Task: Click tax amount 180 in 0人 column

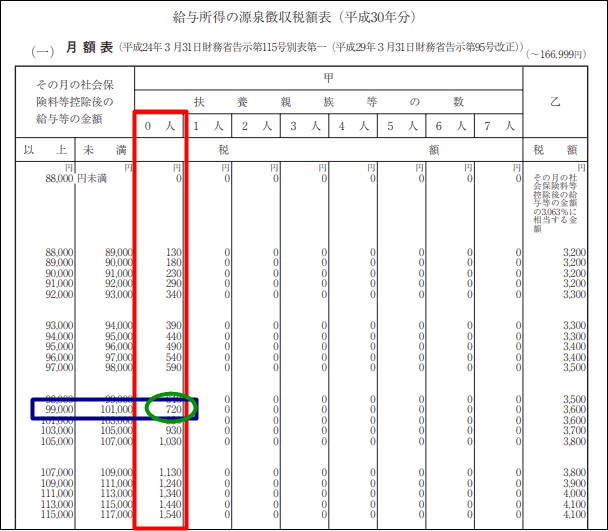Action: [x=174, y=263]
